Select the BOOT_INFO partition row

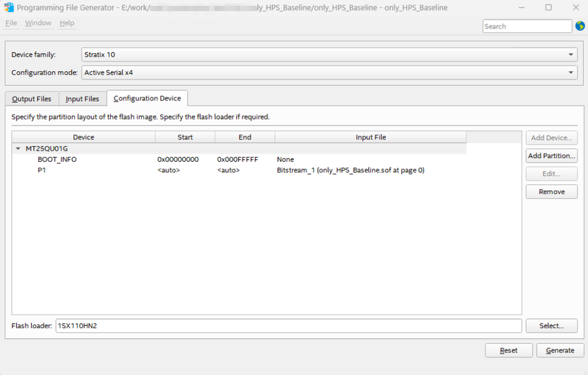click(239, 160)
